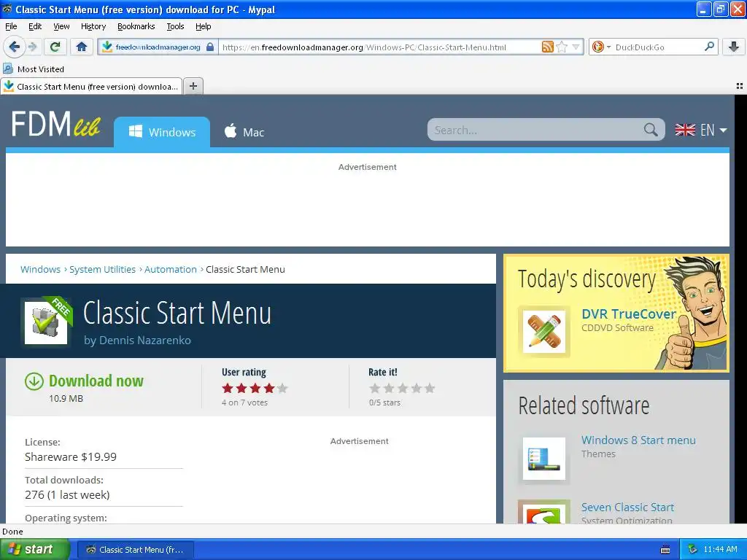Viewport: 747px width, 560px height.
Task: Open the File menu
Action: click(x=11, y=26)
